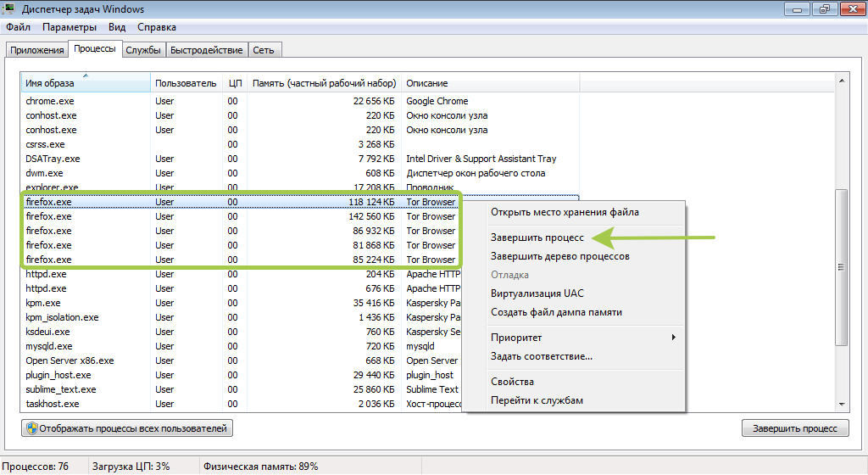Choose Завершить процесс in context menu
This screenshot has height=475, width=868.
[x=538, y=237]
